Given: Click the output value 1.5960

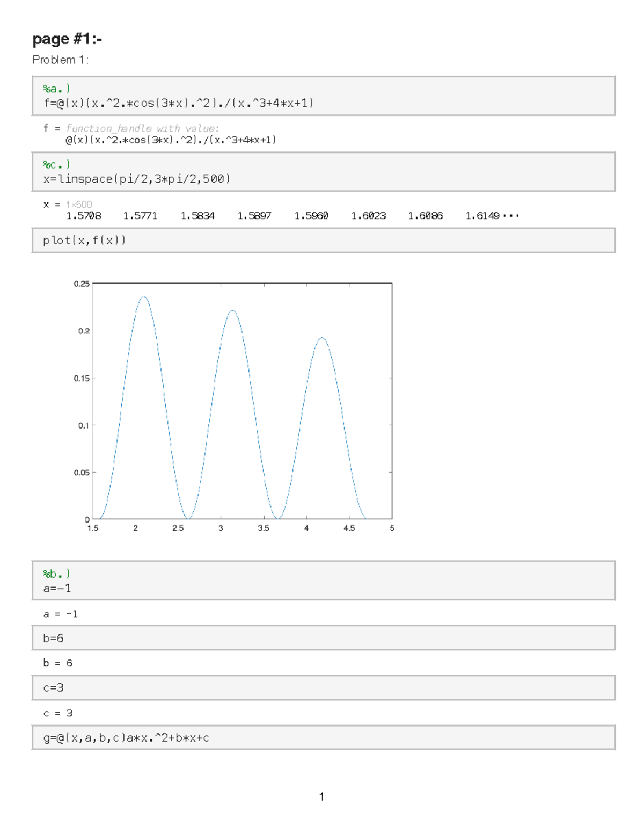Looking at the screenshot, I should point(311,216).
